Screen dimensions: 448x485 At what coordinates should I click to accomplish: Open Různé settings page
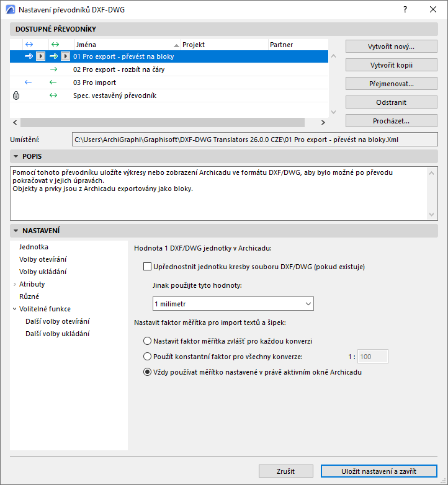click(29, 296)
